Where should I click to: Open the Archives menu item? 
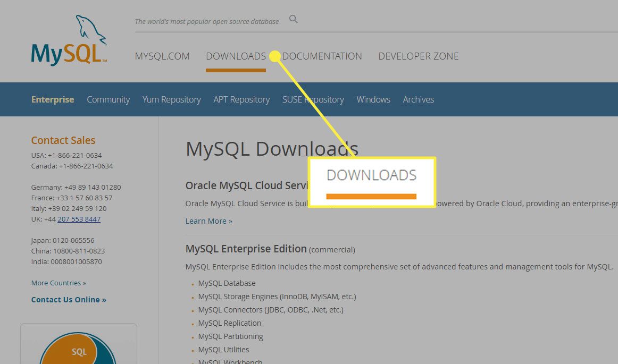(x=418, y=100)
